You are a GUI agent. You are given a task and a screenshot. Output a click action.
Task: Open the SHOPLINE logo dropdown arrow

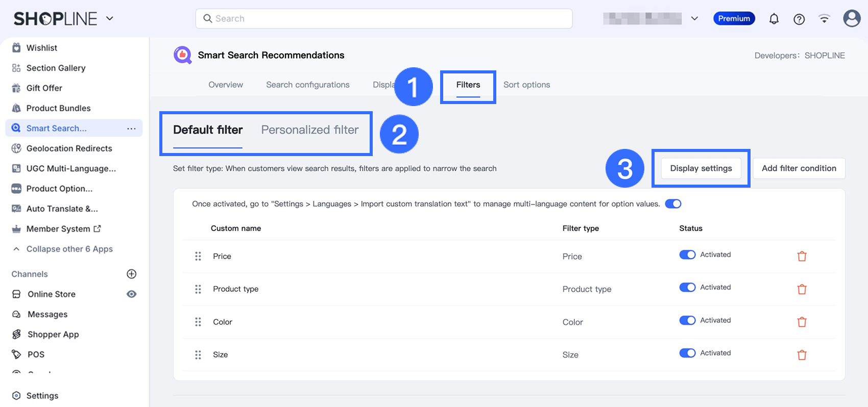[x=109, y=19]
